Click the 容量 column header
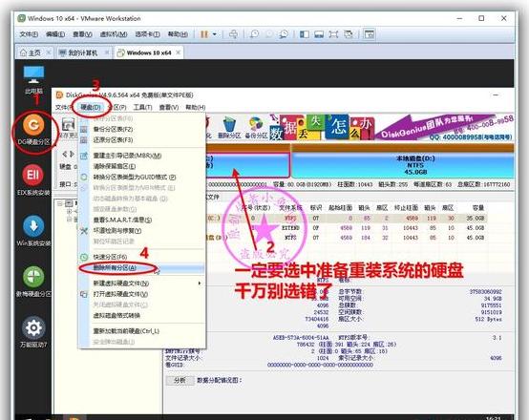Screen dimensions: 529x420 point(478,208)
